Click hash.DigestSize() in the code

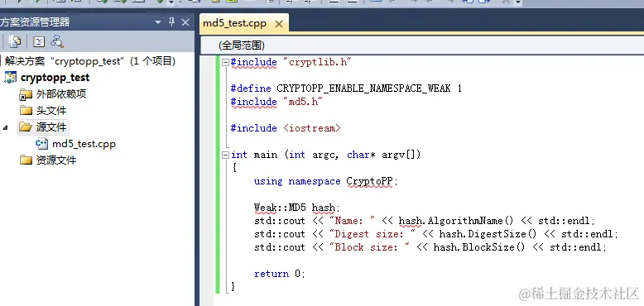tap(488, 234)
